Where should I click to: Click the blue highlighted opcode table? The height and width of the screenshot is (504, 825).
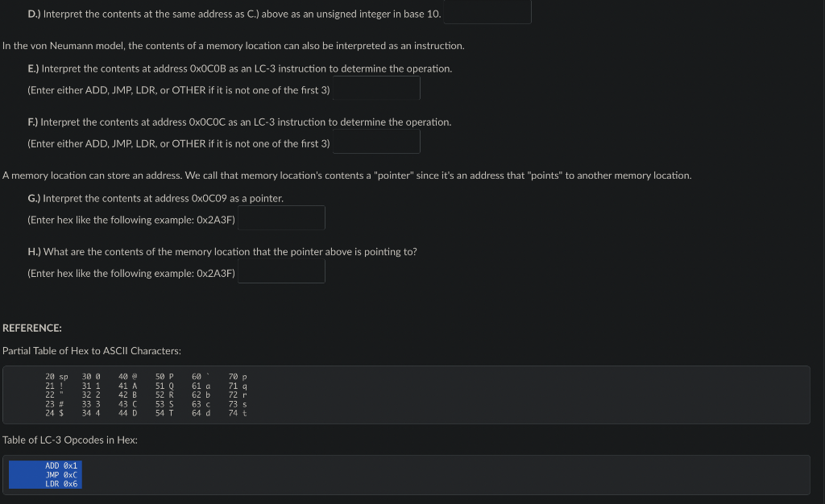(44, 474)
